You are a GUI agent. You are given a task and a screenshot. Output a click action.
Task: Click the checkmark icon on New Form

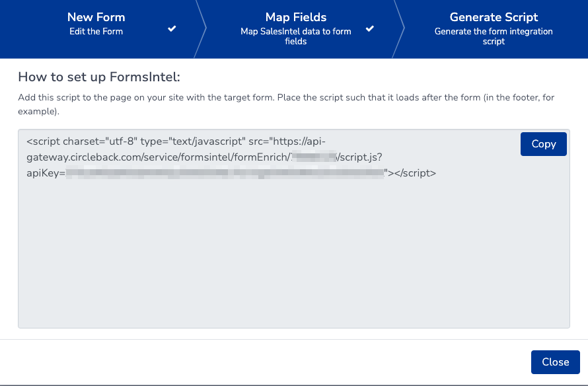click(172, 28)
